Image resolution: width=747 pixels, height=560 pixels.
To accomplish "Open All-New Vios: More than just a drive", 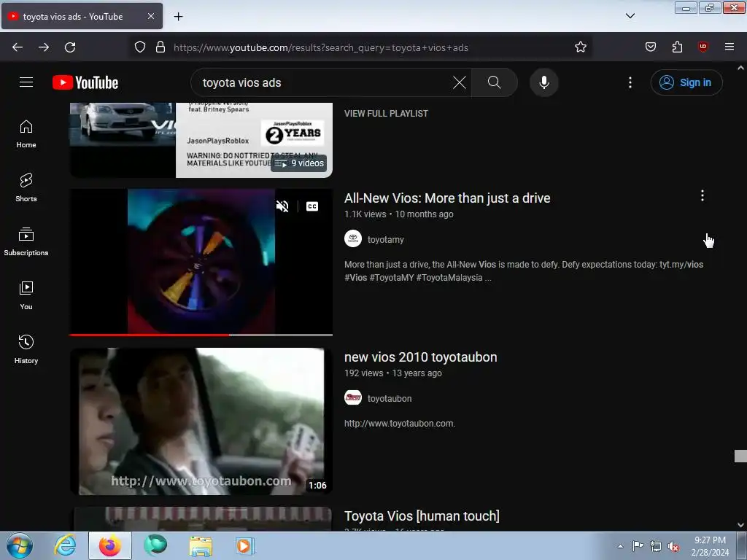I will pos(447,198).
